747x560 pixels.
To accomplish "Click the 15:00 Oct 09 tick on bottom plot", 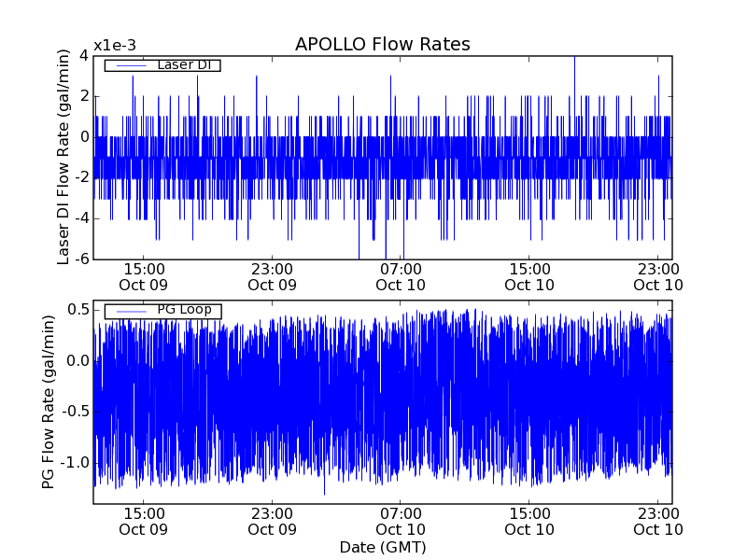I will (x=144, y=521).
